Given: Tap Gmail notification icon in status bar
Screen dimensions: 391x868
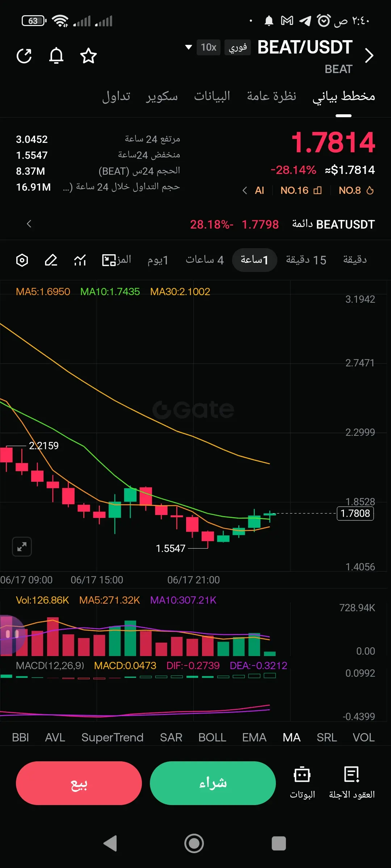Looking at the screenshot, I should (x=287, y=21).
